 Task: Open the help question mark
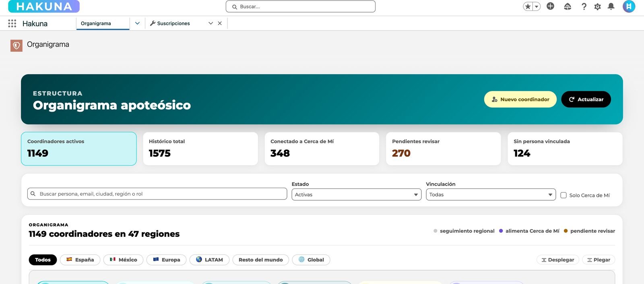[x=584, y=6]
